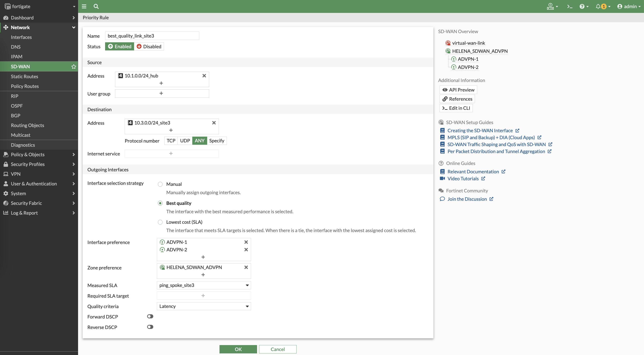Click the OK button
This screenshot has height=355, width=644.
pos(238,349)
